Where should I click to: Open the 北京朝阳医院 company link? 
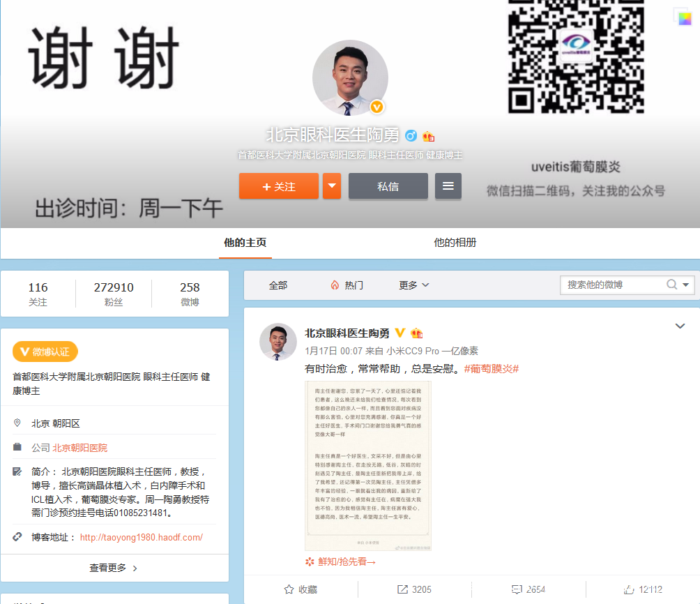80,448
